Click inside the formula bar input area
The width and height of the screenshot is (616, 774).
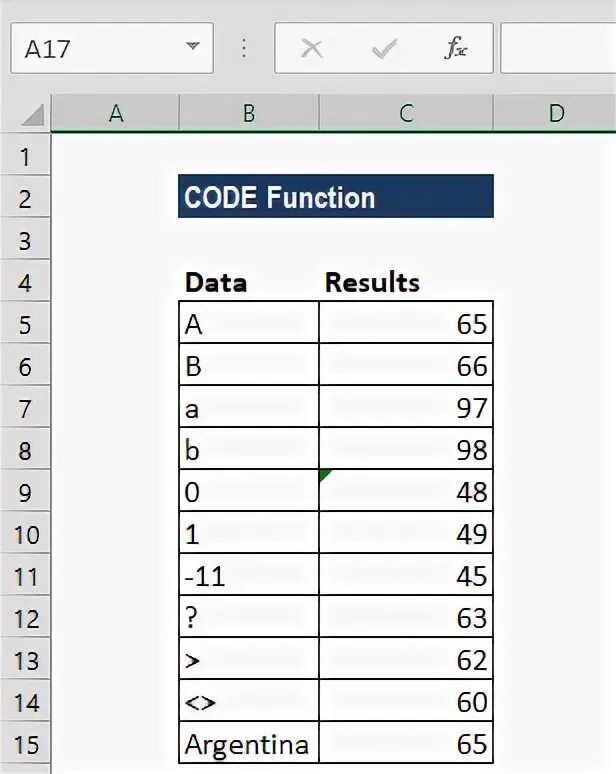(x=557, y=49)
